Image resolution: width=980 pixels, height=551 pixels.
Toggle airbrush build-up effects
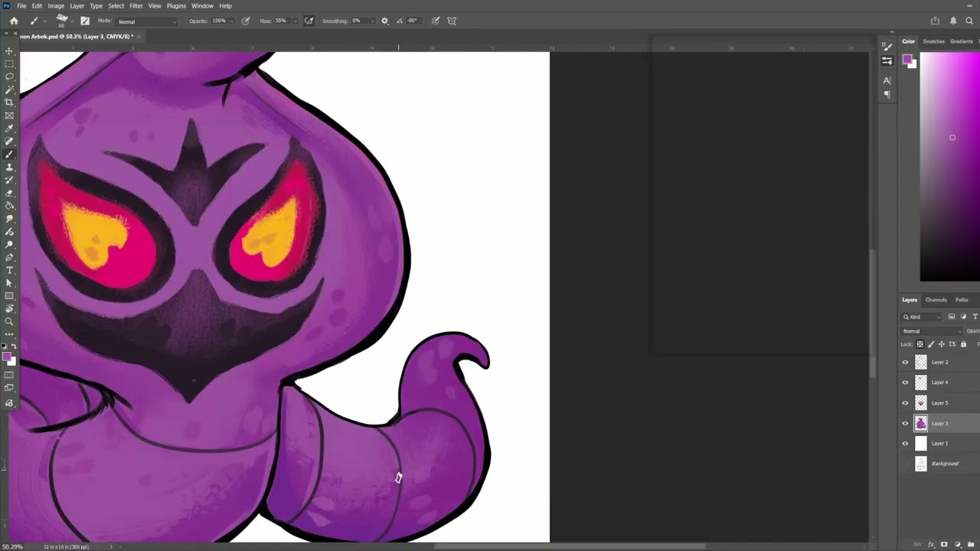click(309, 21)
